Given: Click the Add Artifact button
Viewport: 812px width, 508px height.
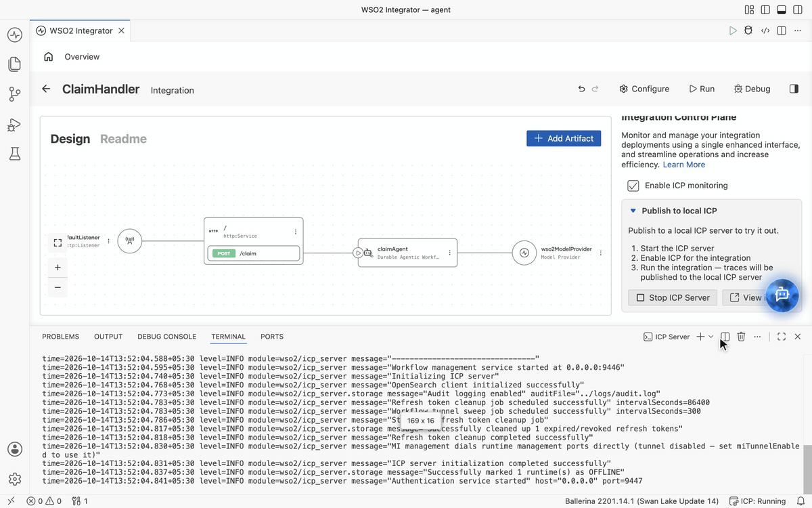Looking at the screenshot, I should coord(564,138).
